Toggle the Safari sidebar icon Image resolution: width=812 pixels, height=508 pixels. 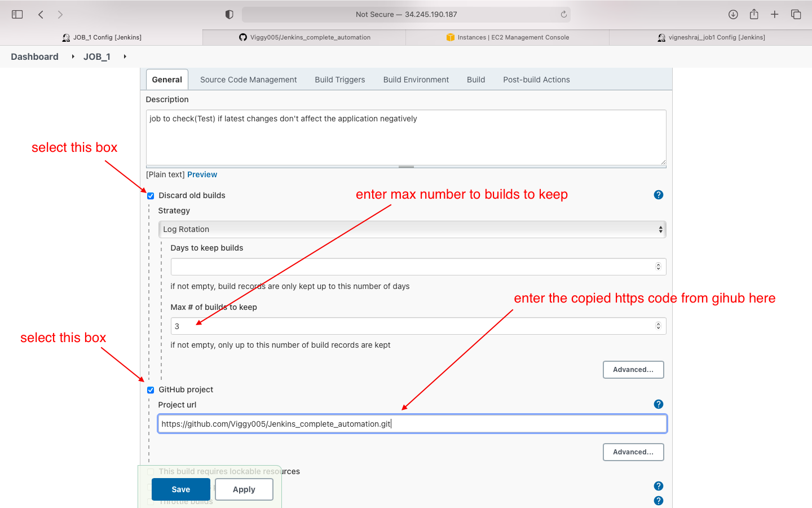(x=17, y=15)
